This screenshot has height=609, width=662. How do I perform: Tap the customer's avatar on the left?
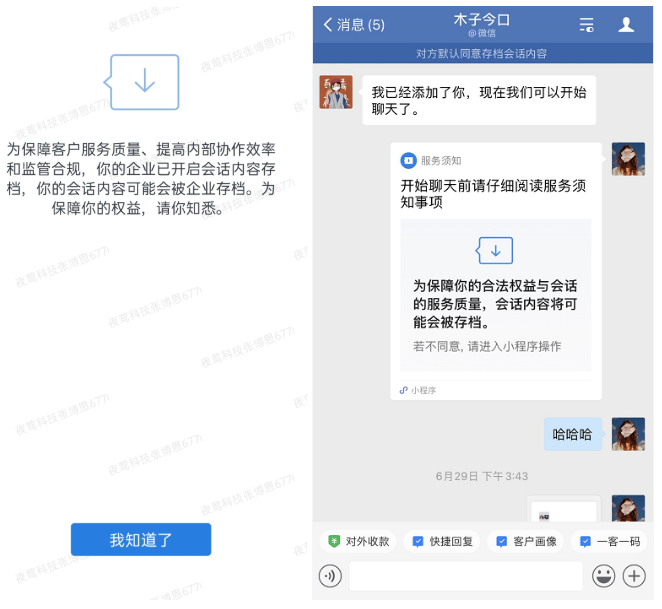pyautogui.click(x=336, y=92)
